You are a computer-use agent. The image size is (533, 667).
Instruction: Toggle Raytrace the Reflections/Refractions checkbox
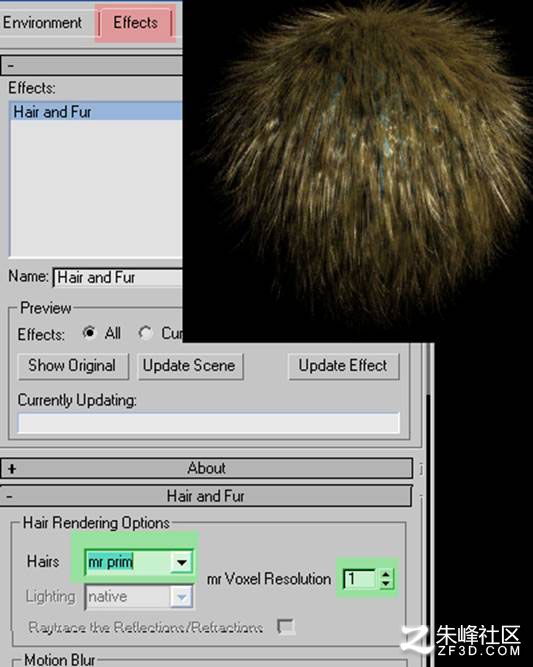tap(286, 627)
